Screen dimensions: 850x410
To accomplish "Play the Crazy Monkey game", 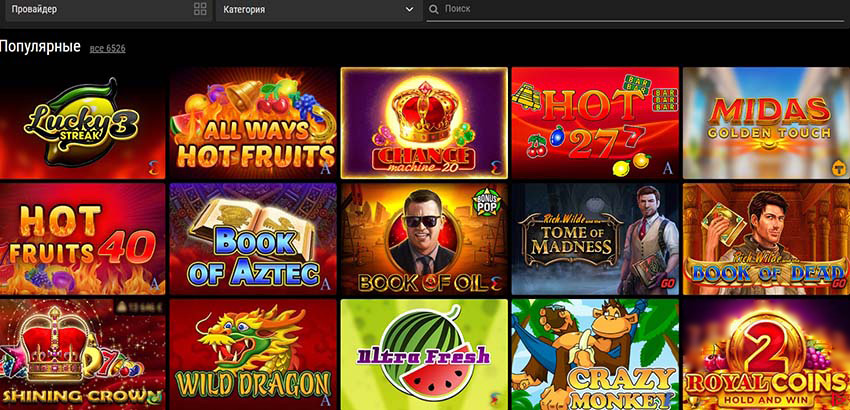I will (594, 354).
